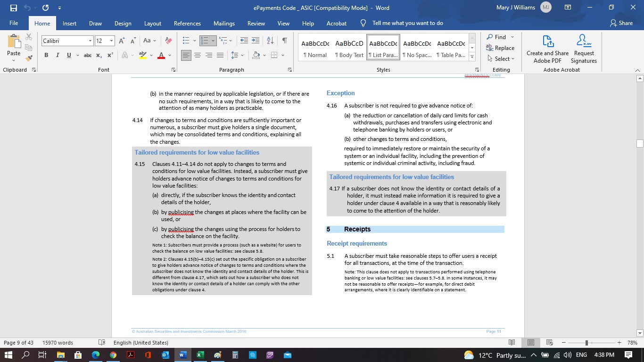The width and height of the screenshot is (644, 362).
Task: Select the Format Painter icon
Action: 28,58
